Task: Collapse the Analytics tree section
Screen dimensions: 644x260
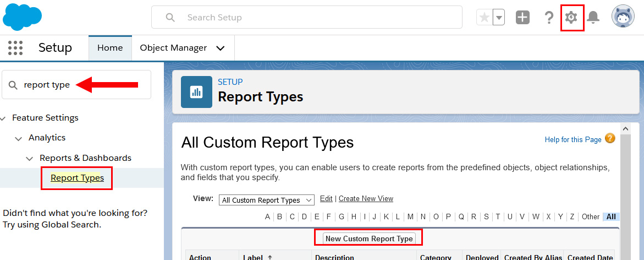Action: click(x=19, y=138)
